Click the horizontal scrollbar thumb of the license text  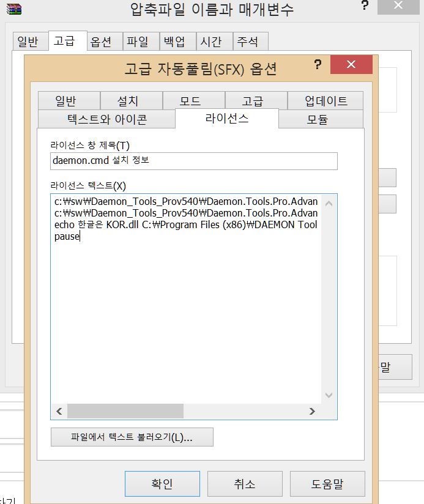pos(125,411)
